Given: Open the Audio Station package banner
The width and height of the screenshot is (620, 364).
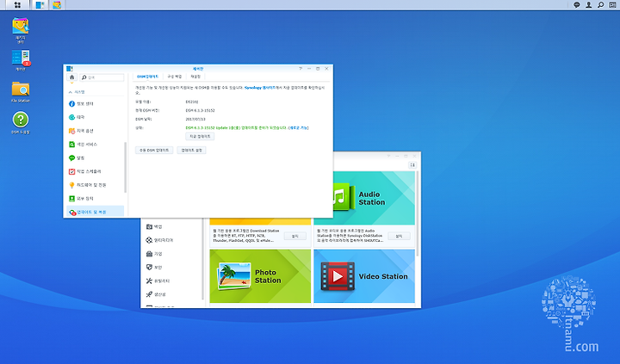Looking at the screenshot, I should (374, 198).
